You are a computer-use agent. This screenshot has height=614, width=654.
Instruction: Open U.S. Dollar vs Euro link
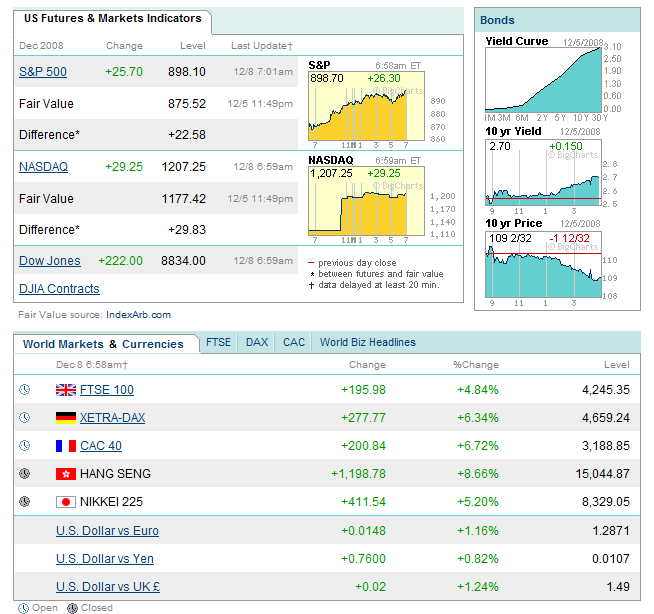tap(107, 531)
